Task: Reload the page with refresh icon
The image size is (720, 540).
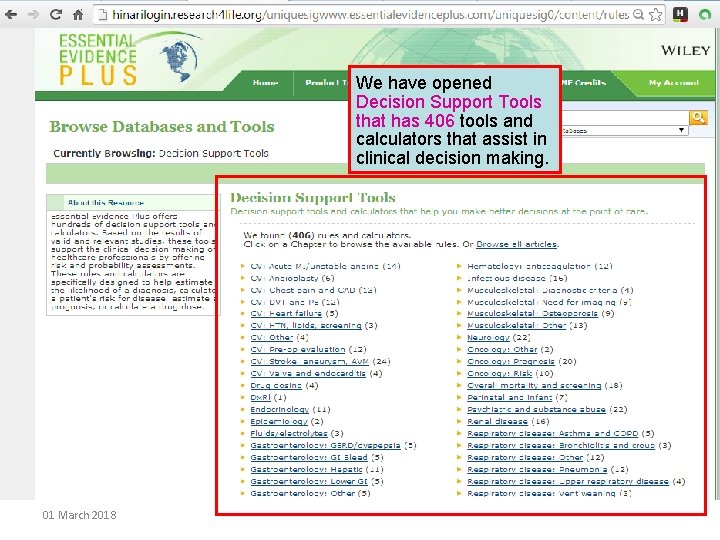Action: pos(56,14)
